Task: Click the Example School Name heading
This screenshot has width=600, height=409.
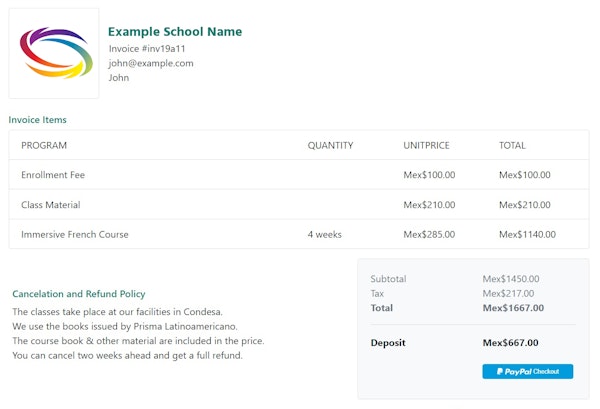Action: point(175,32)
